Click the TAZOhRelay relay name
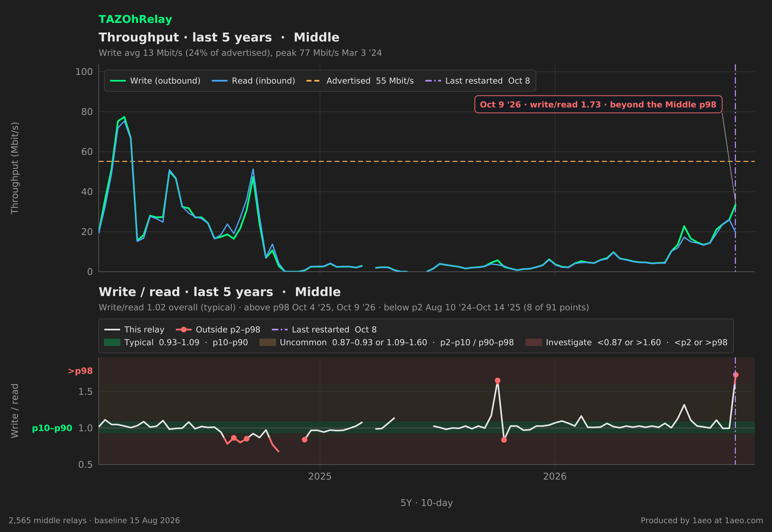Image resolution: width=772 pixels, height=532 pixels. click(x=135, y=19)
